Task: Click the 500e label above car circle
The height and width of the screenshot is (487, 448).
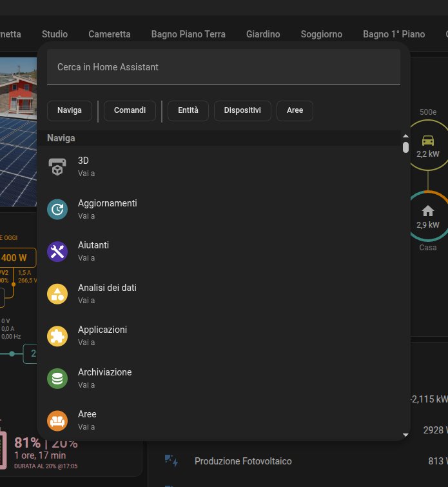Action: click(x=428, y=112)
